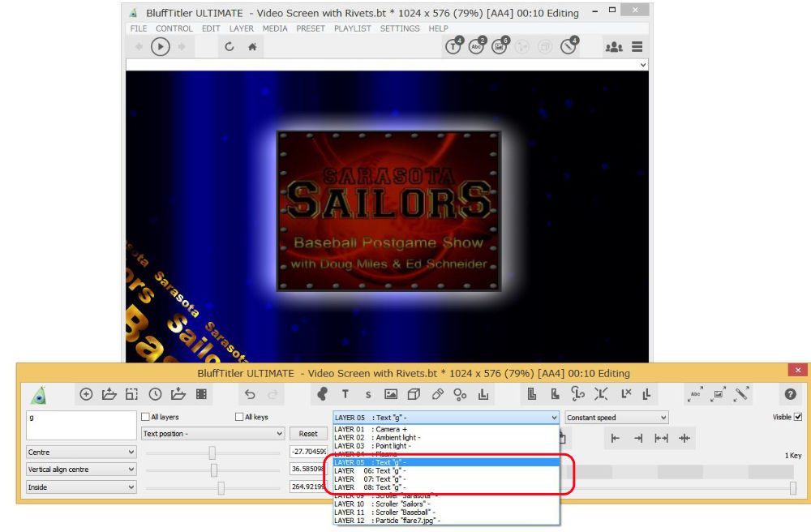Click the second property slider handle
Image resolution: width=811 pixels, height=532 pixels.
[x=213, y=470]
